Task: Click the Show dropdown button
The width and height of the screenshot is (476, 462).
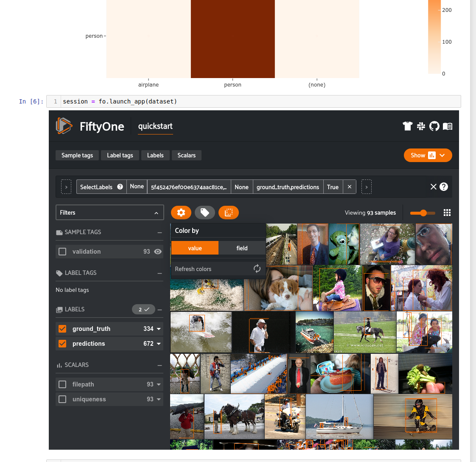Action: [x=428, y=155]
